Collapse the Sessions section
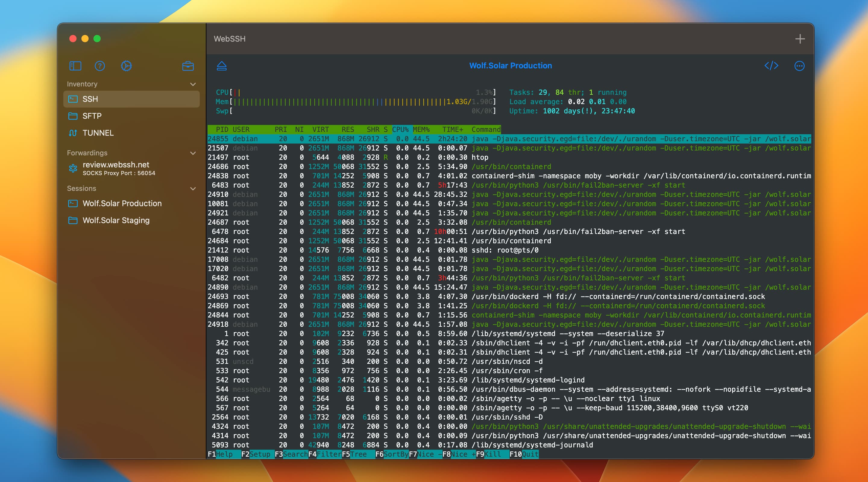Viewport: 868px width, 482px height. tap(193, 189)
